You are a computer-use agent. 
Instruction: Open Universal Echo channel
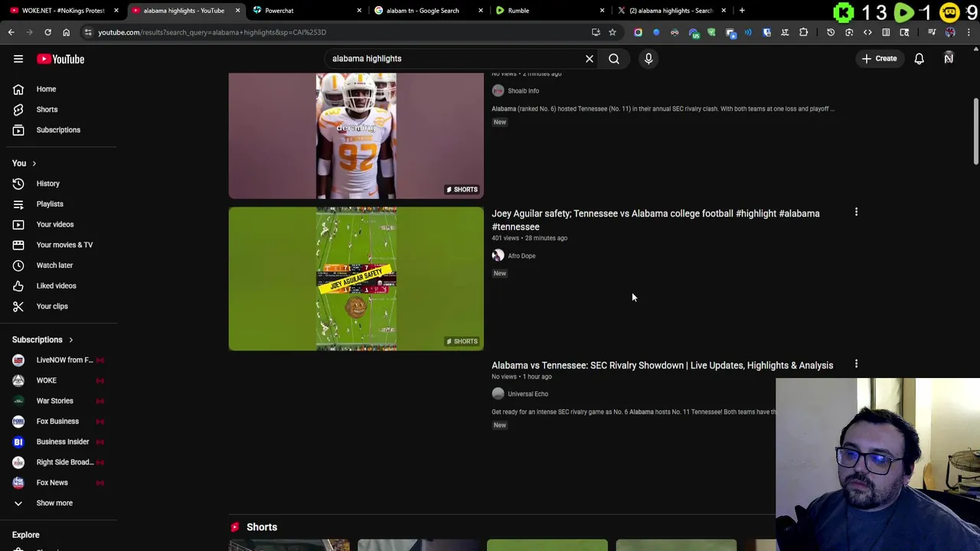[528, 394]
